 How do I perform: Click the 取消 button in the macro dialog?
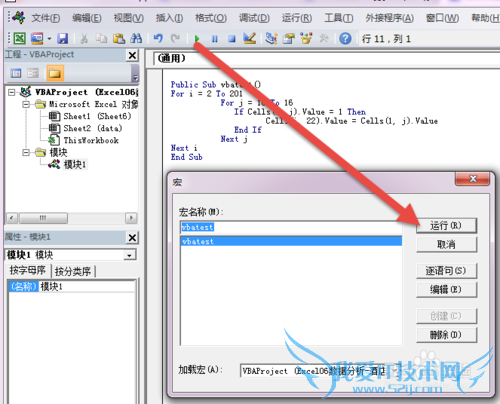click(x=446, y=244)
